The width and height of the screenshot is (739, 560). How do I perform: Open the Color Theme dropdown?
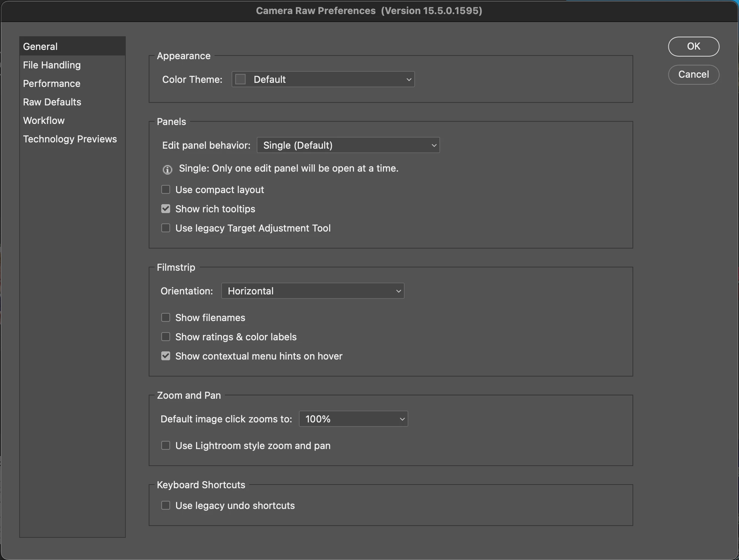click(x=323, y=79)
